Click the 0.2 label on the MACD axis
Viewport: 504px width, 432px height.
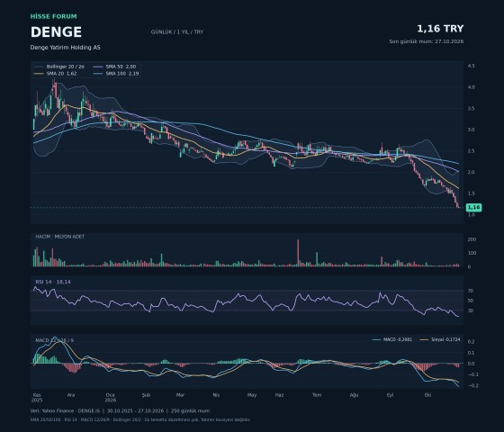pyautogui.click(x=471, y=342)
